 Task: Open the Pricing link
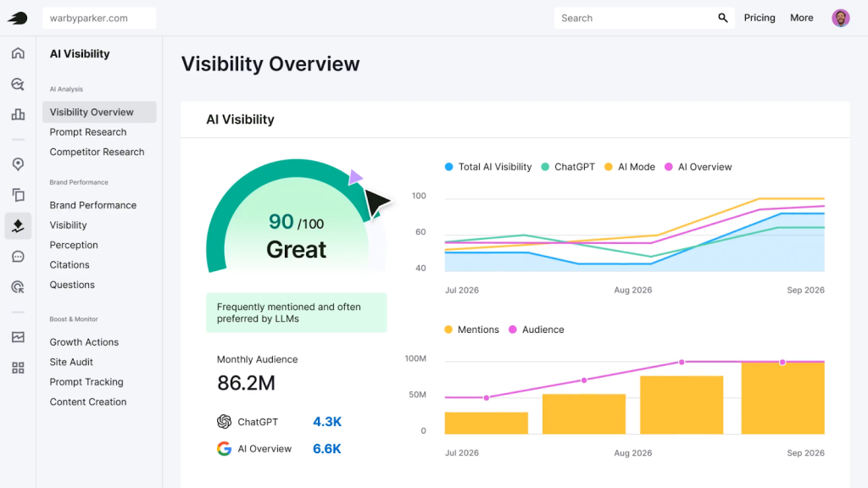point(759,18)
